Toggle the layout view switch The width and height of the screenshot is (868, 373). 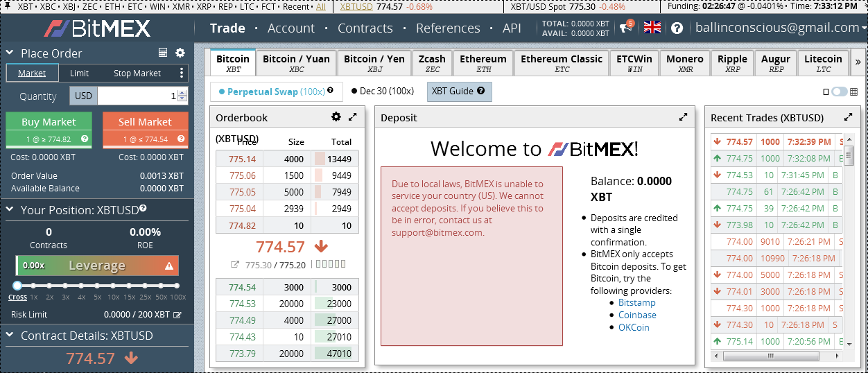coord(840,92)
